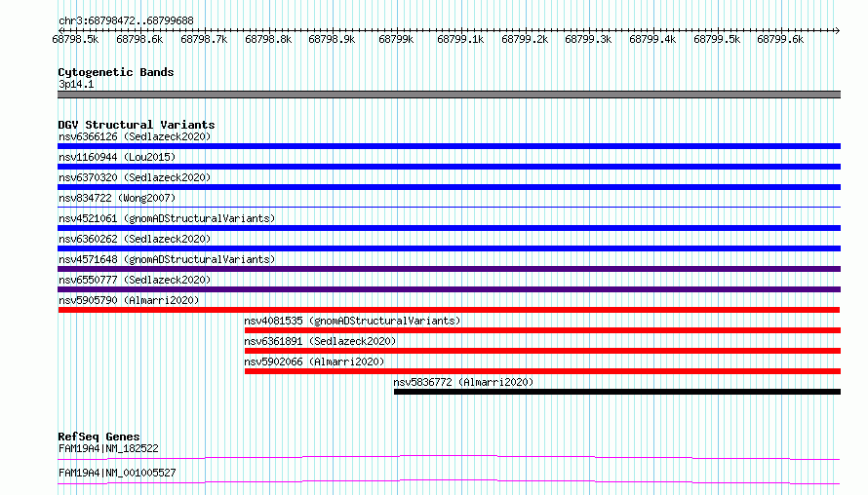Click the magenta line for FAM19A4|NM_182522

point(449,457)
